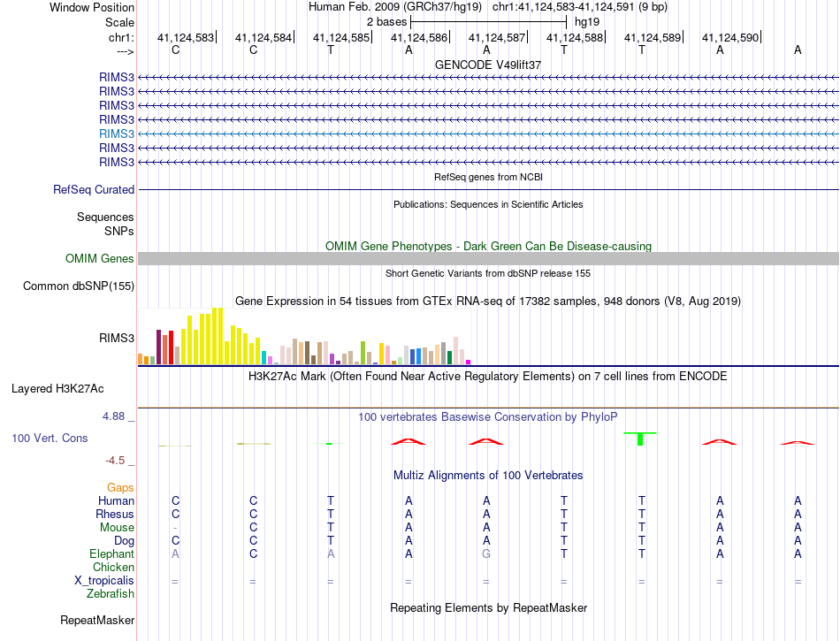Click the tall green PhyloP conservation bar
This screenshot has height=641, width=840.
coord(640,439)
